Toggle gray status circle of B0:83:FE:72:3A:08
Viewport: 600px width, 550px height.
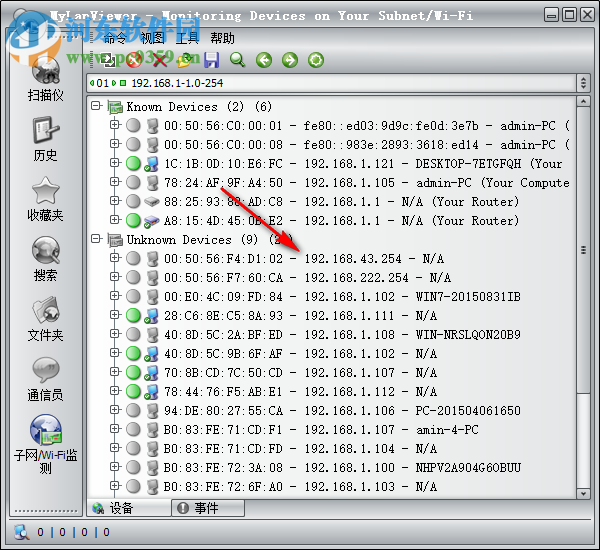(x=133, y=467)
